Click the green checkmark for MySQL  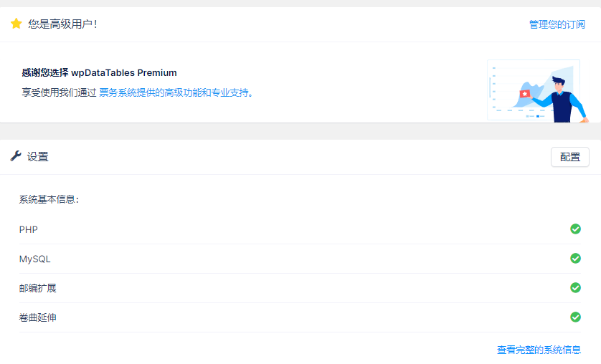tap(575, 258)
